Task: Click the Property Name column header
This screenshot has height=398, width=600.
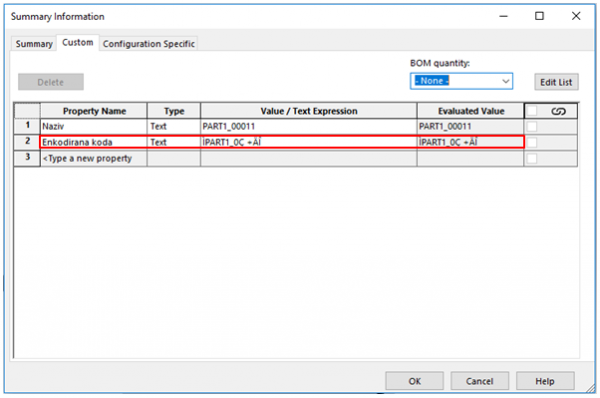Action: coord(94,111)
